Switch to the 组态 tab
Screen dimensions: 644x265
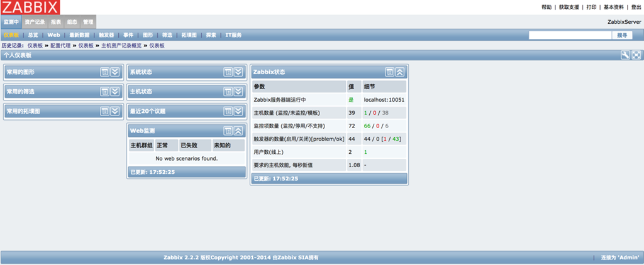[72, 22]
